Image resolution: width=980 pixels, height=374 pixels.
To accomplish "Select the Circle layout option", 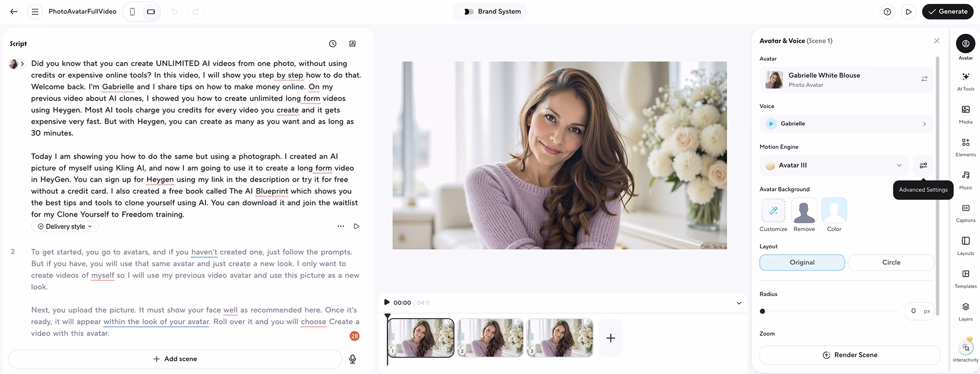I will (x=891, y=262).
